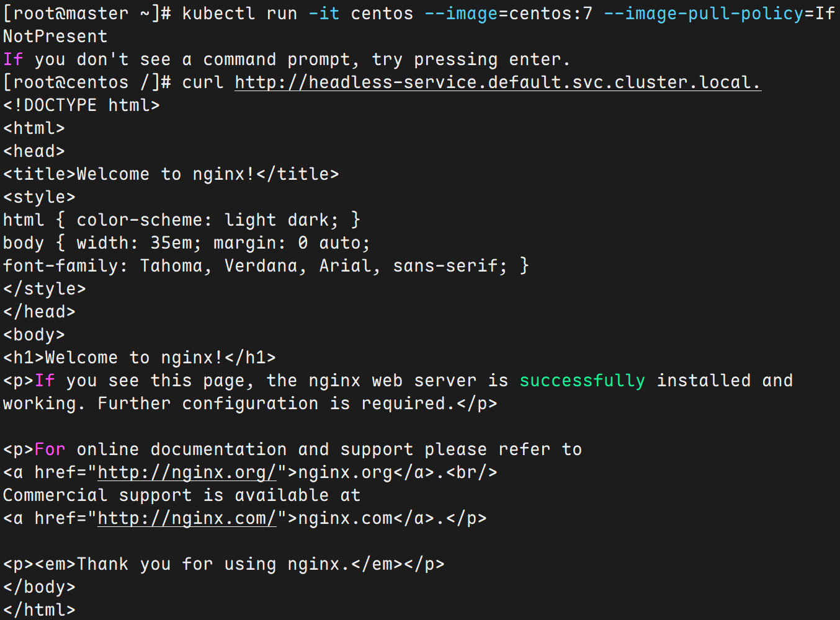Open the http://nginx.org/ link

point(187,472)
